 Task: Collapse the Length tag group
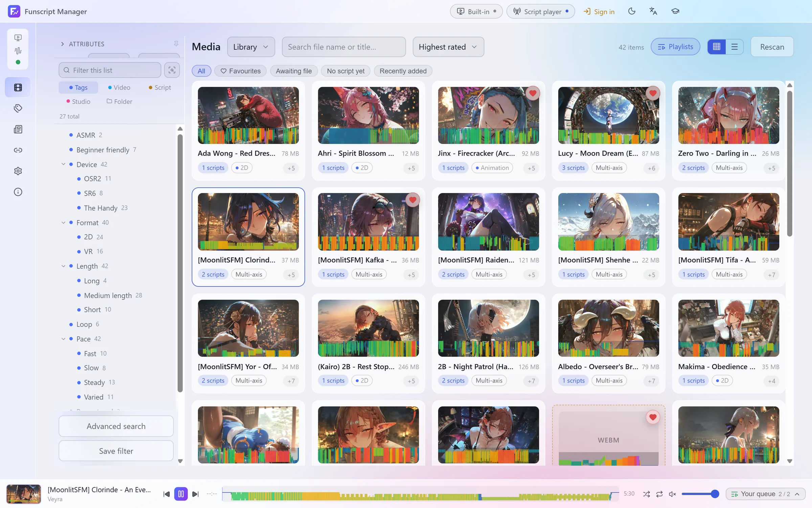(x=63, y=266)
